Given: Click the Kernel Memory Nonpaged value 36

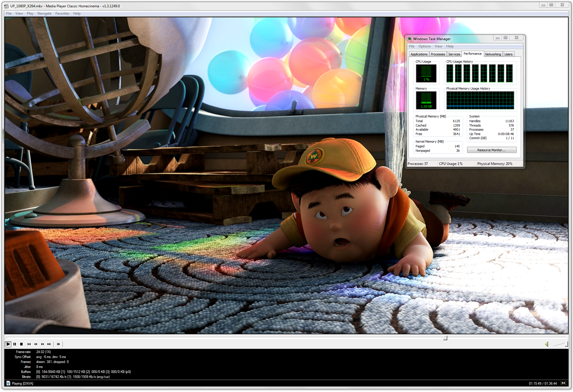Looking at the screenshot, I should pyautogui.click(x=458, y=151).
